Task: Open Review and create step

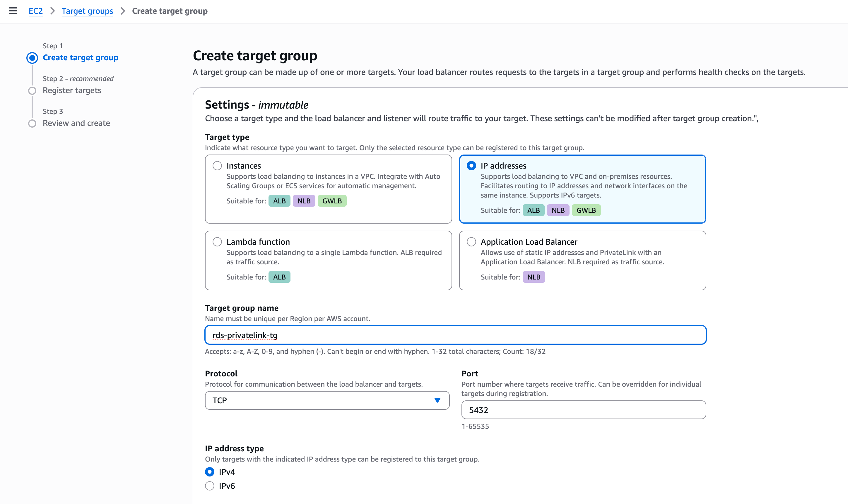Action: 76,123
